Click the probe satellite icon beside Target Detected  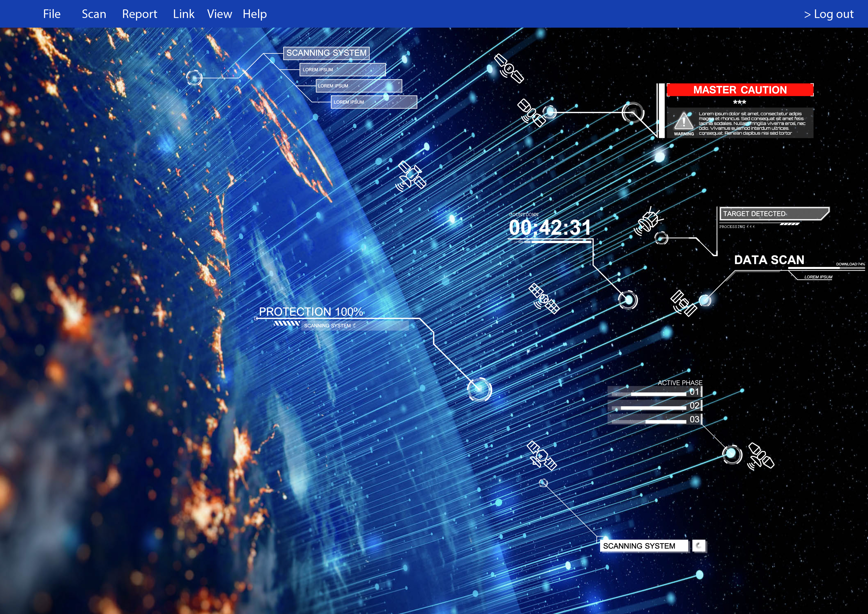(648, 221)
